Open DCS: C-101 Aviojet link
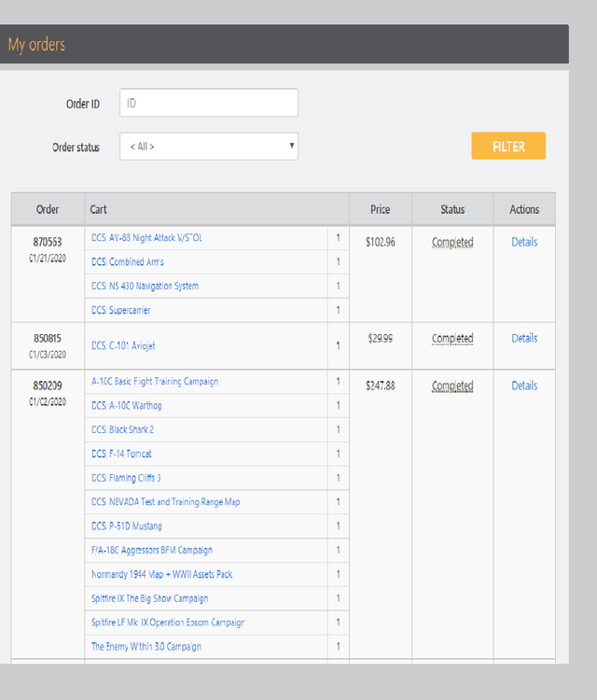The width and height of the screenshot is (597, 700). click(123, 345)
